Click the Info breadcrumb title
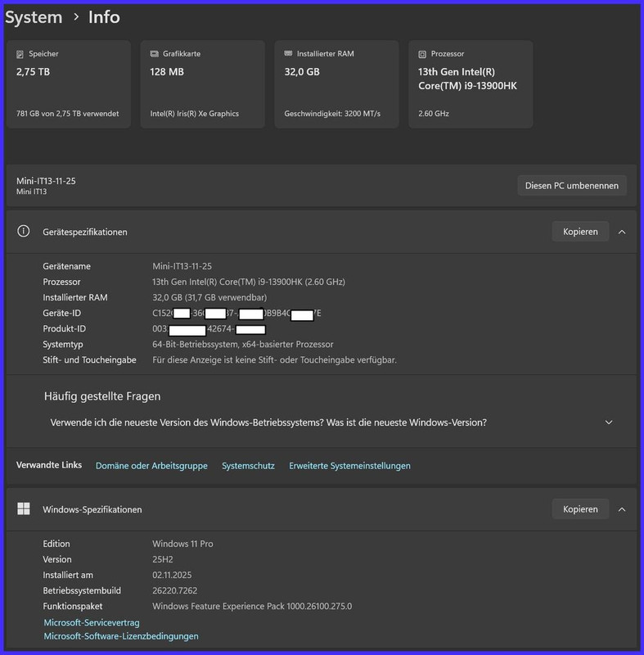Image resolution: width=644 pixels, height=655 pixels. (x=105, y=17)
